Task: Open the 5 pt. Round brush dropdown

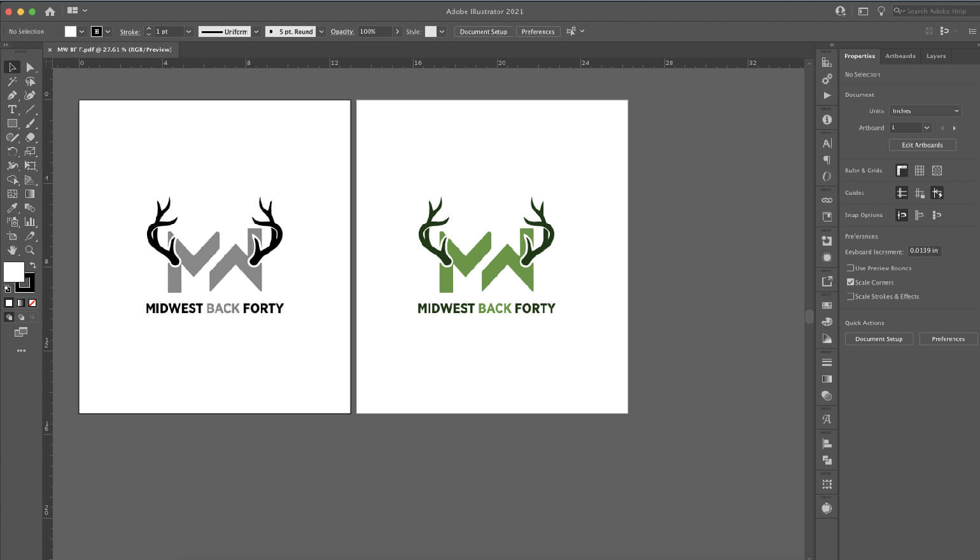Action: tap(321, 31)
